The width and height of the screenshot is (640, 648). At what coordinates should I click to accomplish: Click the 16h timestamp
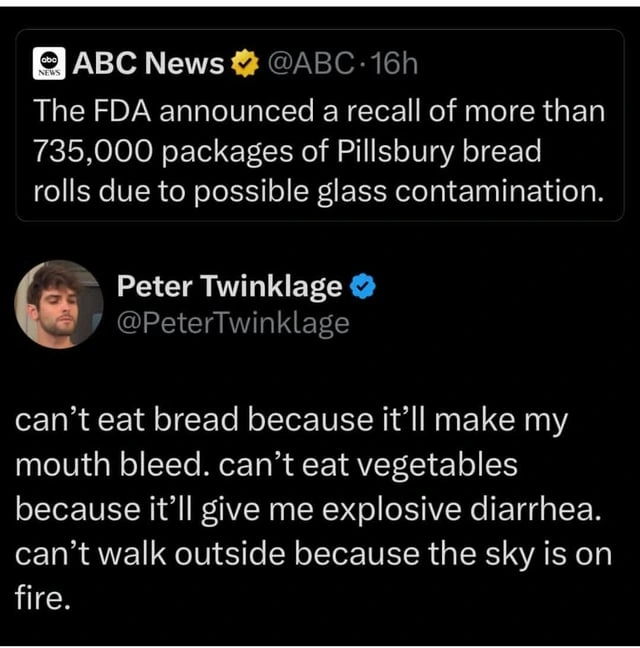point(395,63)
